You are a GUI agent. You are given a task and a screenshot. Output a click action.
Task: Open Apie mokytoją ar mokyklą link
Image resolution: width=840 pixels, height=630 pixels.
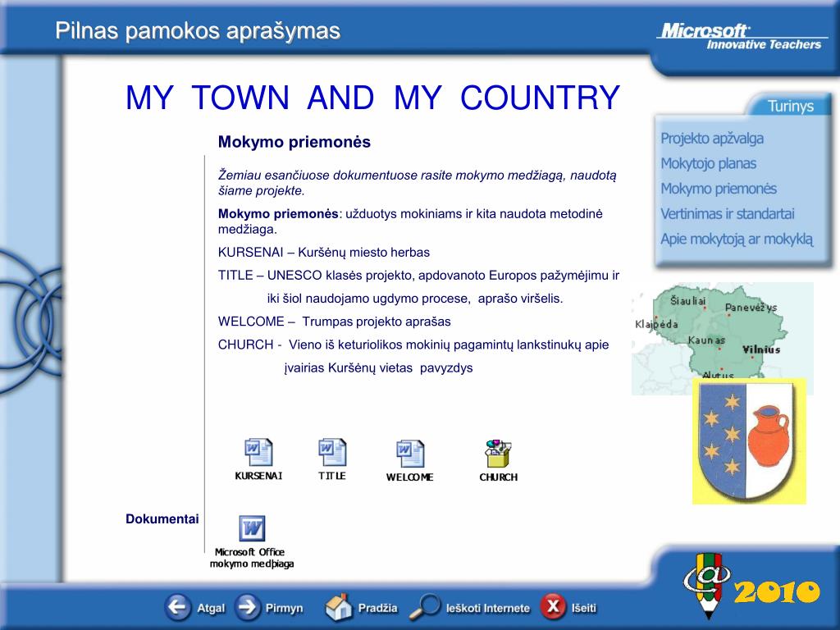click(x=737, y=239)
